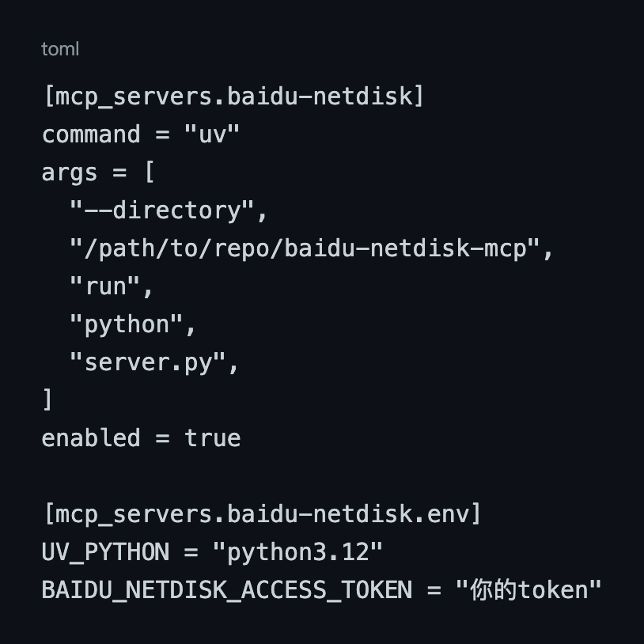Click the "python" argument

point(127,324)
